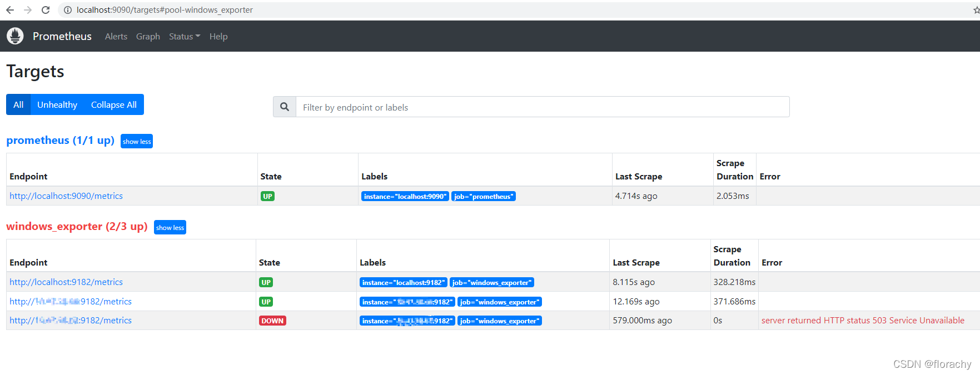This screenshot has height=375, width=980.
Task: Click job="prometheus" label
Action: pos(484,196)
